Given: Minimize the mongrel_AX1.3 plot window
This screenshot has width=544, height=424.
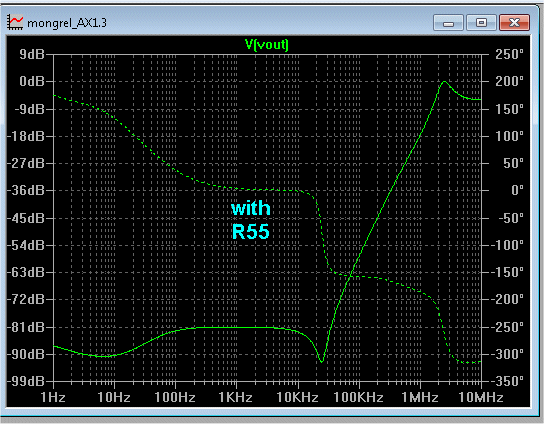Looking at the screenshot, I should click(448, 23).
